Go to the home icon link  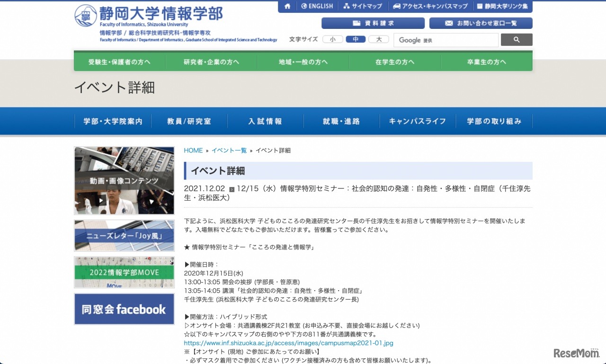pos(287,6)
